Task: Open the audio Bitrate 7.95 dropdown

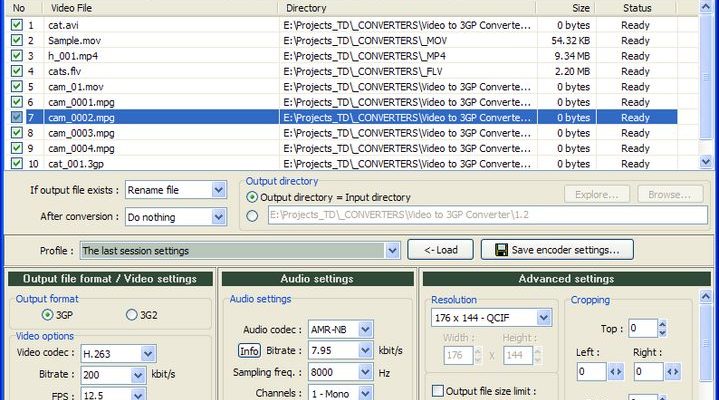Action: pos(365,350)
